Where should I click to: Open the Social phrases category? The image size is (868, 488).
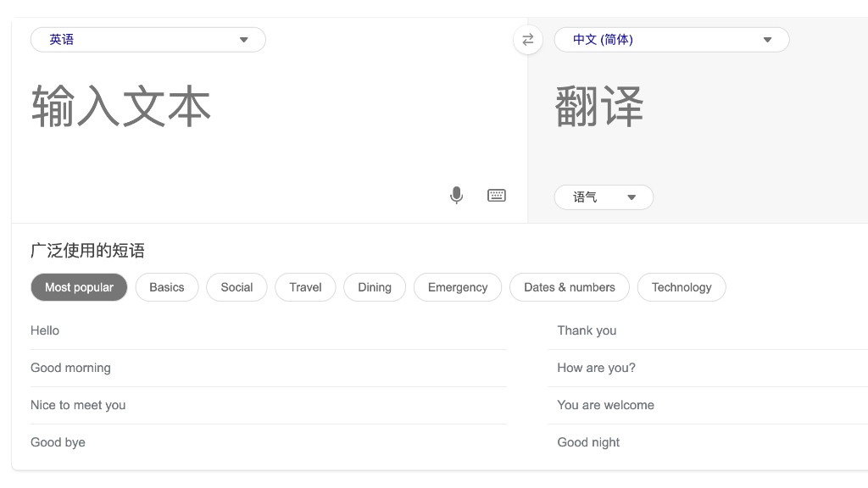tap(236, 287)
